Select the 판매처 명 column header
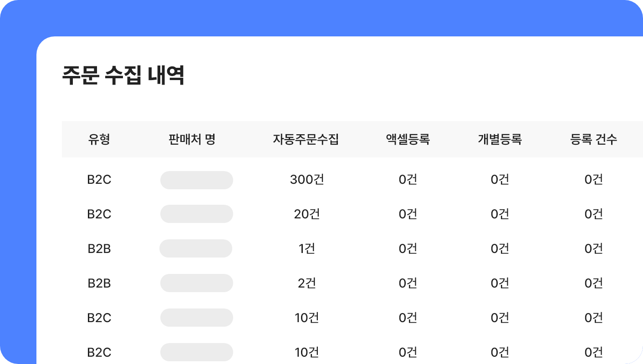 click(x=192, y=139)
